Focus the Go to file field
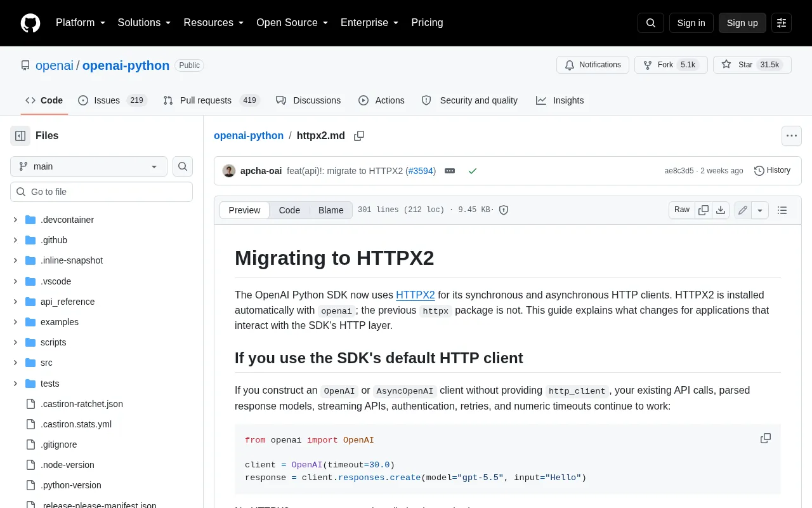The width and height of the screenshot is (812, 508). (101, 192)
